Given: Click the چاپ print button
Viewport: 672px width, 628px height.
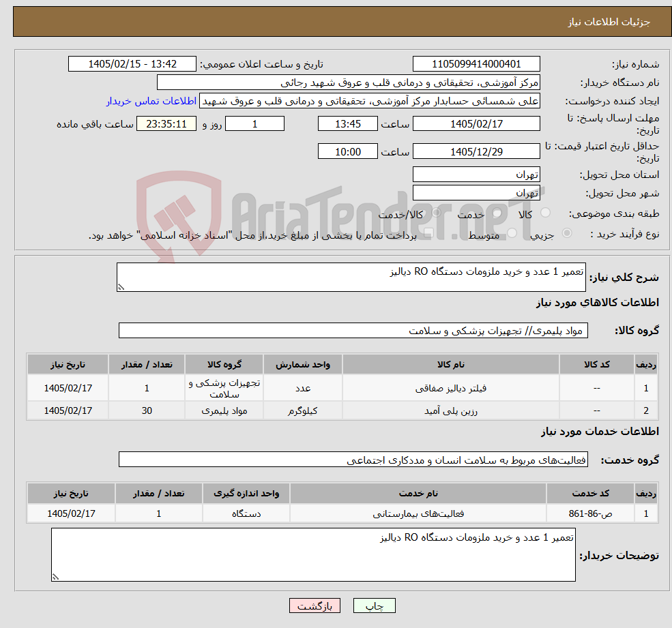Looking at the screenshot, I should (x=374, y=605).
